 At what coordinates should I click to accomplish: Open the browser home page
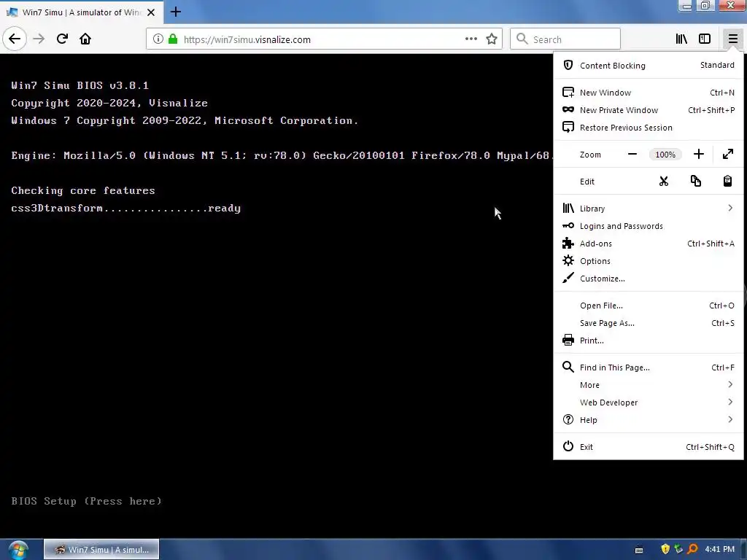(x=85, y=39)
